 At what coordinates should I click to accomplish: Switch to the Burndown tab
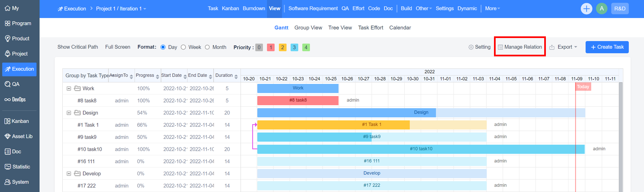254,9
